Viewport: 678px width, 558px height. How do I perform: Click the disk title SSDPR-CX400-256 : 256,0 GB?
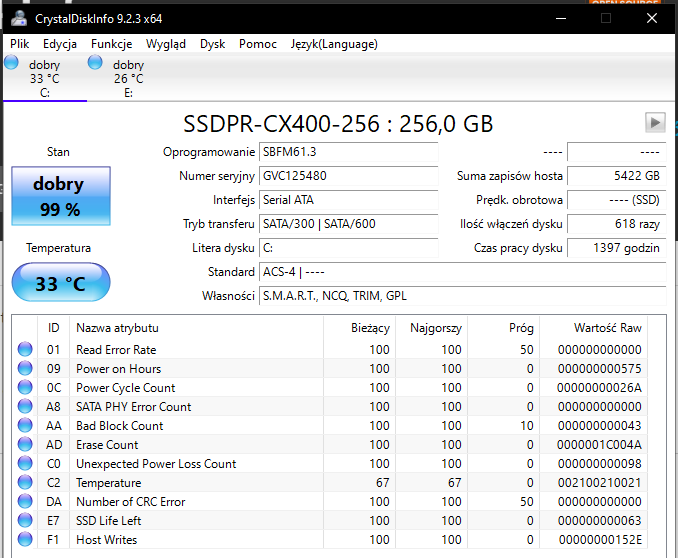(x=338, y=124)
